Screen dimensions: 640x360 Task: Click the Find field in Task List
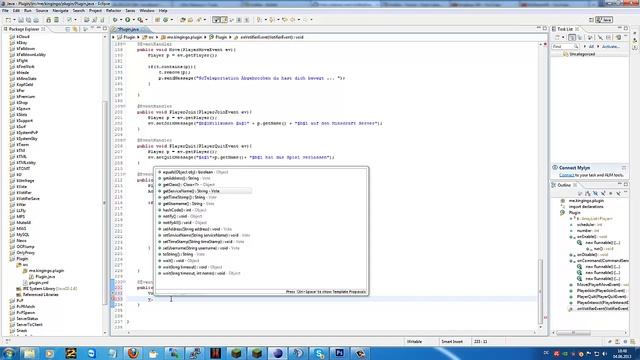[566, 47]
